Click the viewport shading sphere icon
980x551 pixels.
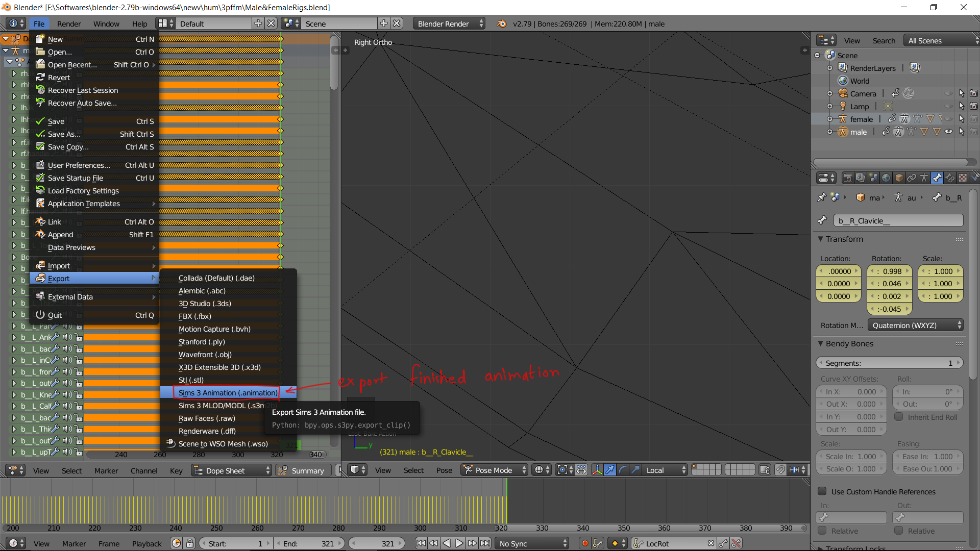point(541,470)
